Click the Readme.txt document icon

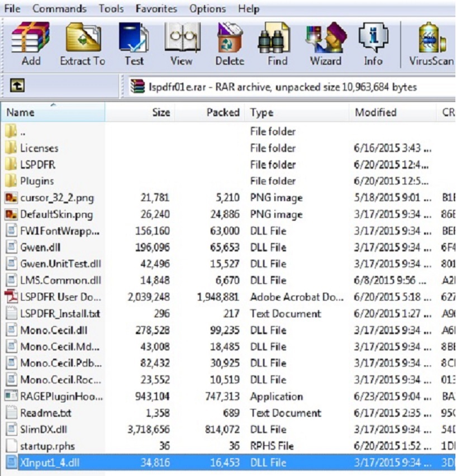[x=11, y=412]
